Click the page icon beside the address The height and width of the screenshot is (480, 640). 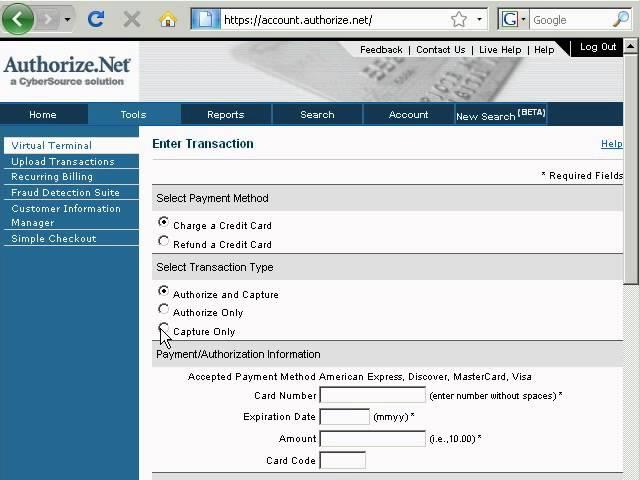tap(205, 19)
